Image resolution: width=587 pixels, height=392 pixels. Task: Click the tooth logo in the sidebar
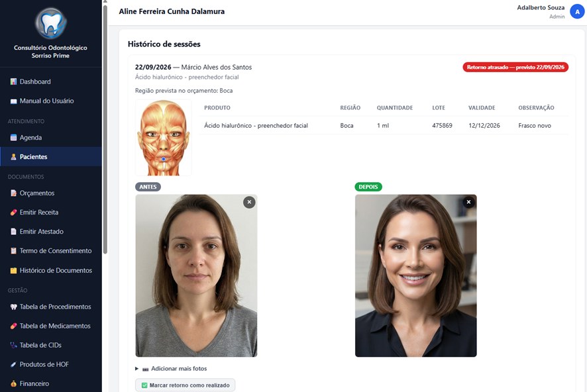click(50, 23)
